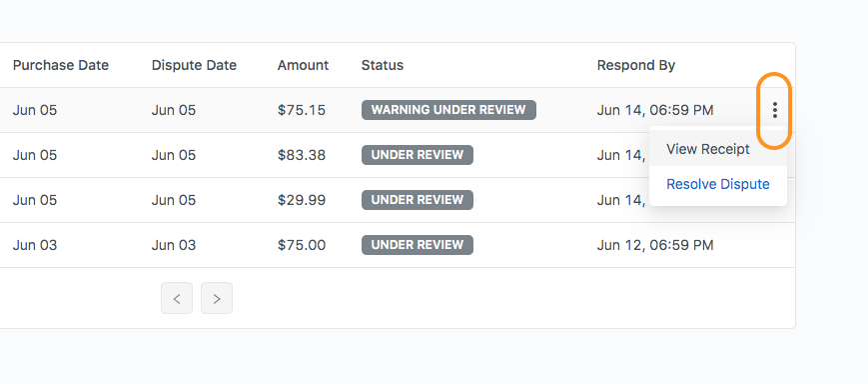Viewport: 868px width, 384px height.
Task: Click the Jun 03 purchase date cell
Action: coord(35,245)
